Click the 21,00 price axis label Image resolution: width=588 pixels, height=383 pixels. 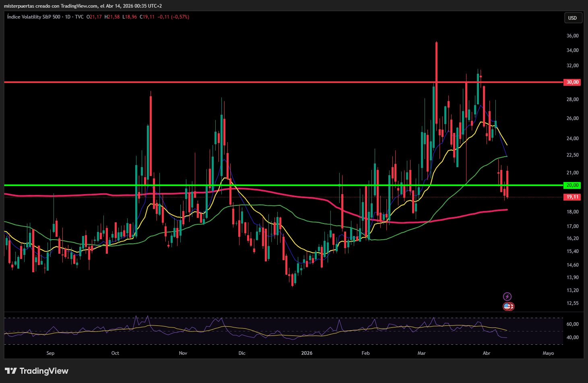(x=572, y=173)
